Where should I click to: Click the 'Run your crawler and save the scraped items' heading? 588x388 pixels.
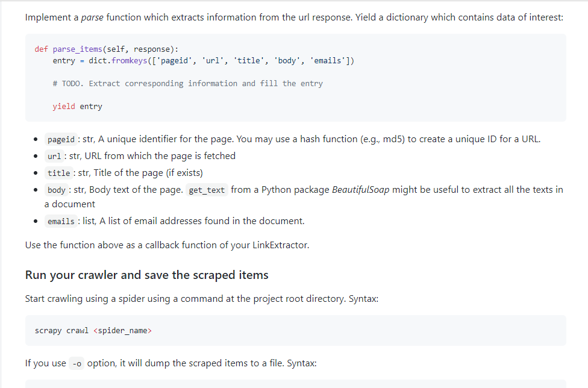coord(146,275)
